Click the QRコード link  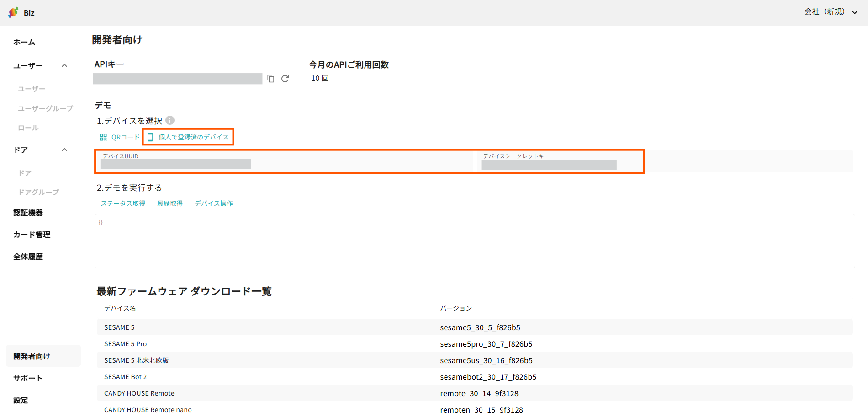click(125, 137)
